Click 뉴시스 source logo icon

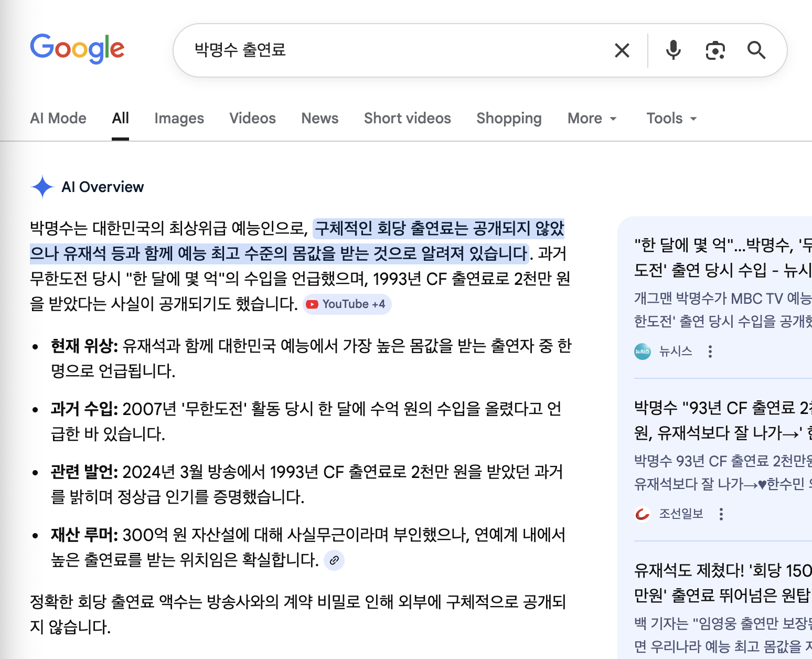643,352
